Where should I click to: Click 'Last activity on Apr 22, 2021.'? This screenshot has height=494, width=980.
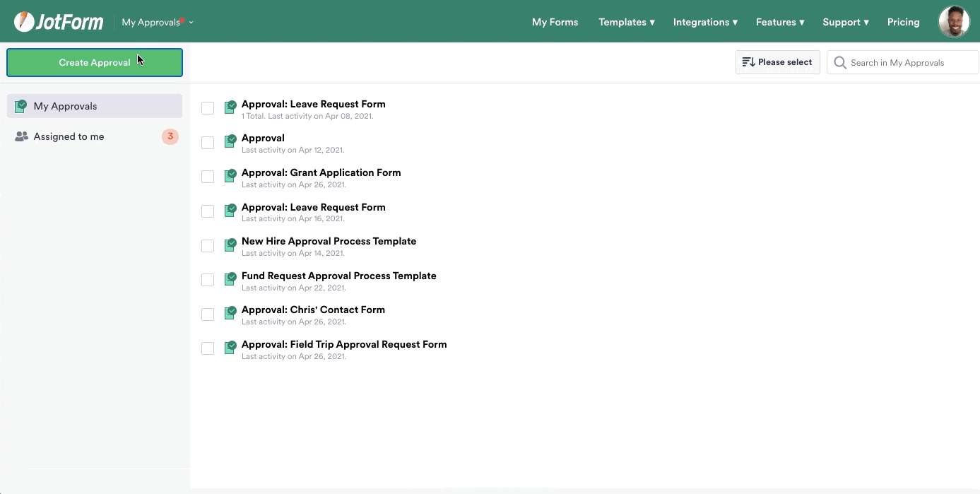point(294,288)
